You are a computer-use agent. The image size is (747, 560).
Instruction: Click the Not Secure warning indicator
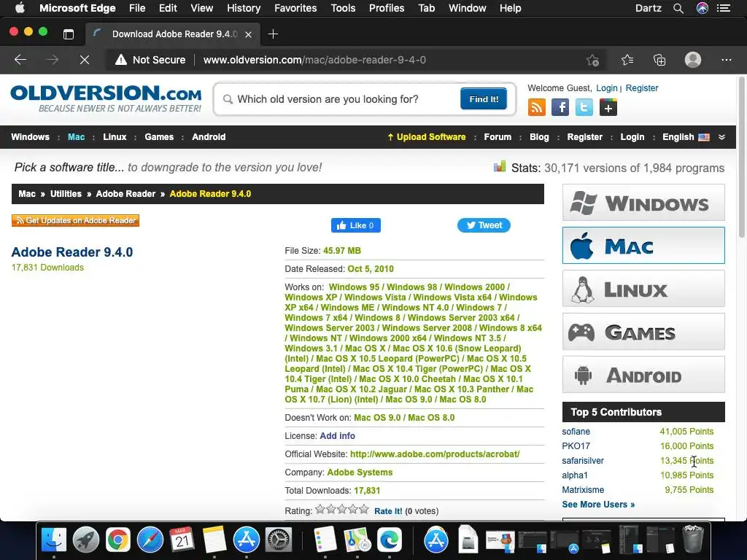pos(150,60)
